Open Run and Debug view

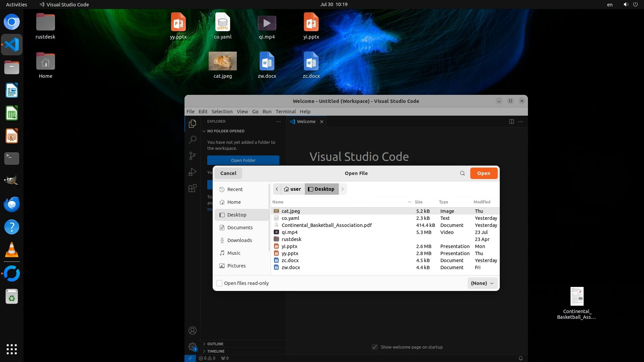192,172
